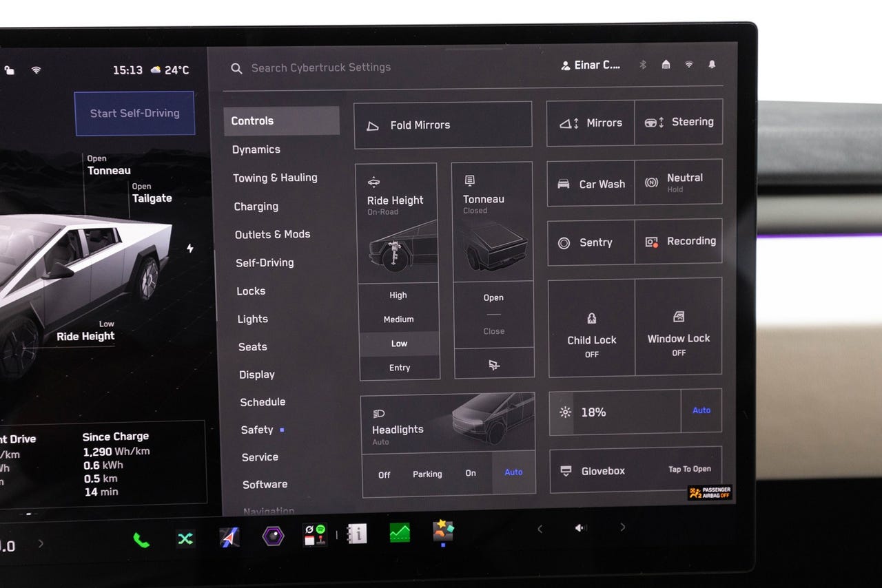Toggle Fold Mirrors
882x588 pixels.
[443, 125]
